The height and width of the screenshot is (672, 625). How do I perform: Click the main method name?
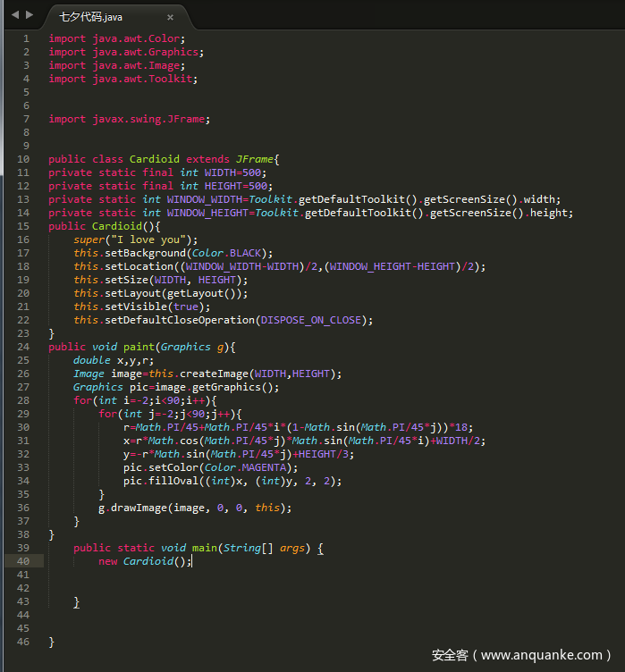point(205,548)
